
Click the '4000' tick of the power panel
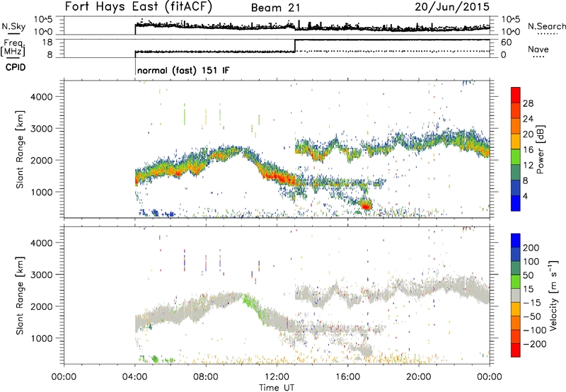42,97
